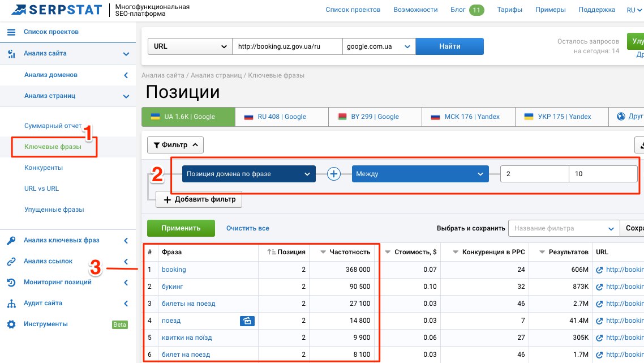Open URL vs URL in sidebar

click(41, 189)
